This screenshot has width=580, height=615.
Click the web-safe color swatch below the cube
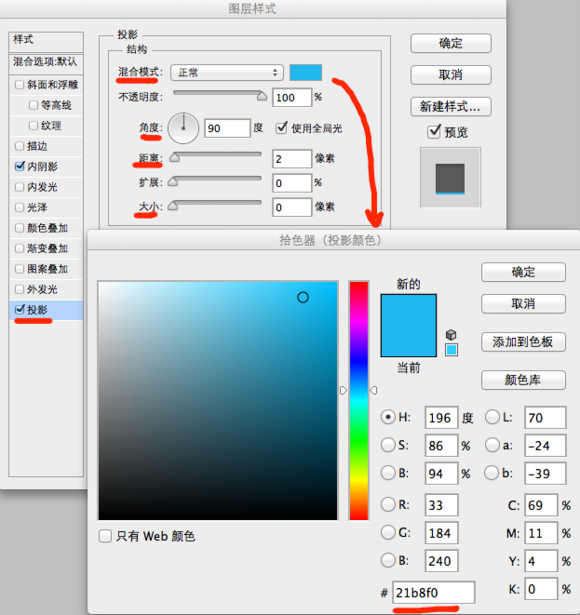click(451, 349)
